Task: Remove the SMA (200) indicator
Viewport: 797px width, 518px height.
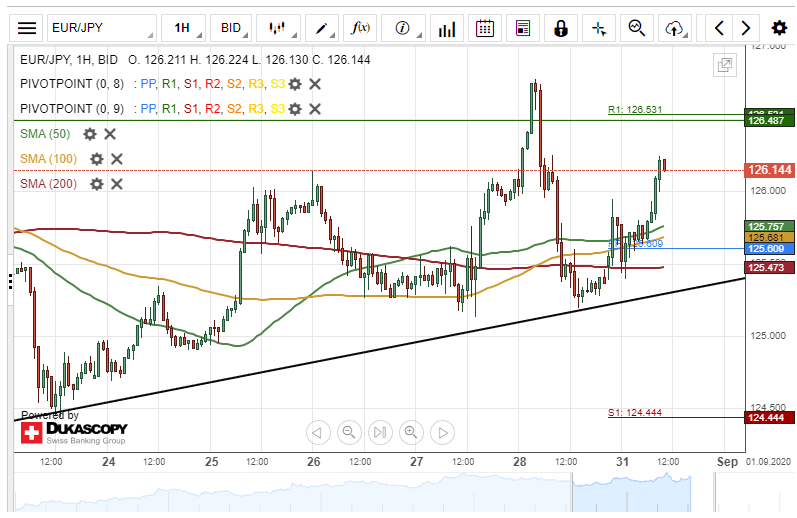Action: click(x=116, y=184)
